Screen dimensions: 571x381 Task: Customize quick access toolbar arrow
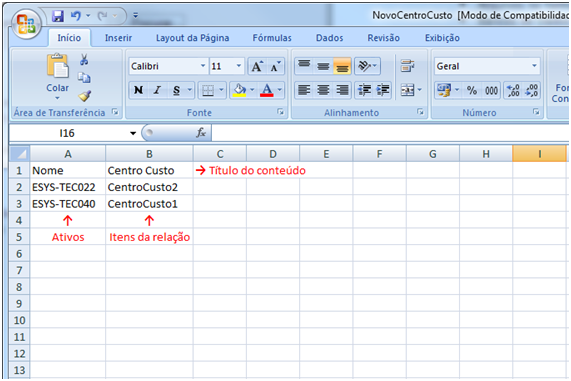click(x=135, y=16)
